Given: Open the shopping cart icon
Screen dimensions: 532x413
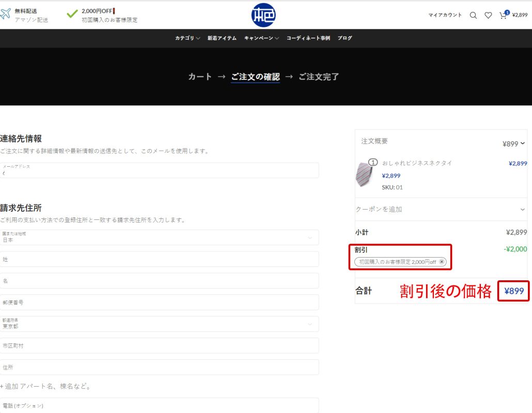Looking at the screenshot, I should 503,15.
